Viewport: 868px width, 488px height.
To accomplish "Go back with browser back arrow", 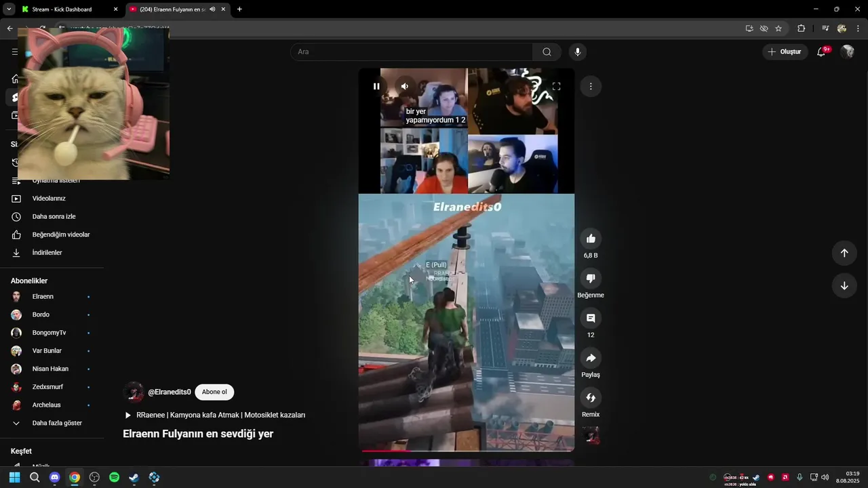I will click(x=9, y=28).
